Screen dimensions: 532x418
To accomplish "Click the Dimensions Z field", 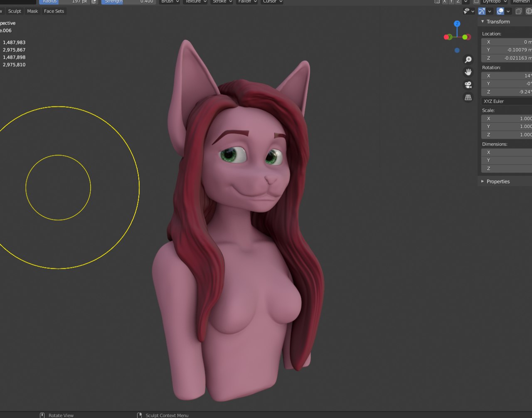I will pyautogui.click(x=507, y=168).
